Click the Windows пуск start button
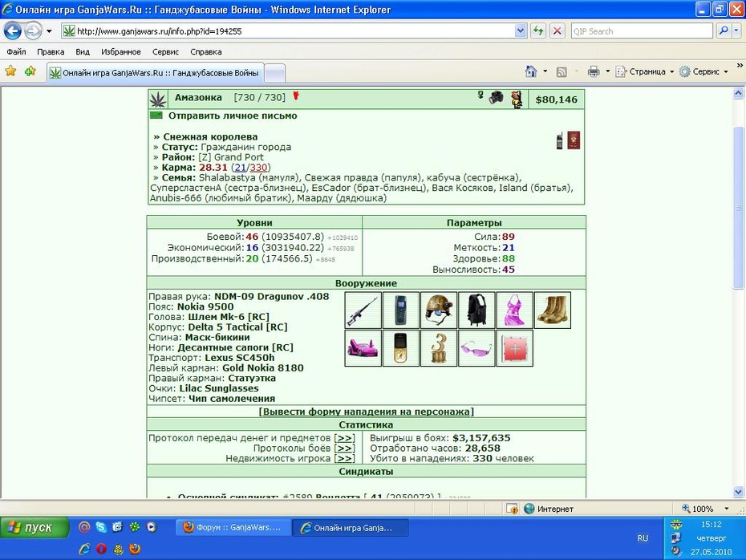Viewport: 746px width, 560px height. [x=34, y=528]
